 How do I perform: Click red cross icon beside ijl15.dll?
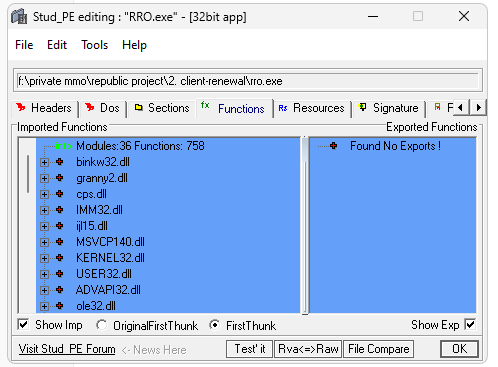tap(60, 226)
